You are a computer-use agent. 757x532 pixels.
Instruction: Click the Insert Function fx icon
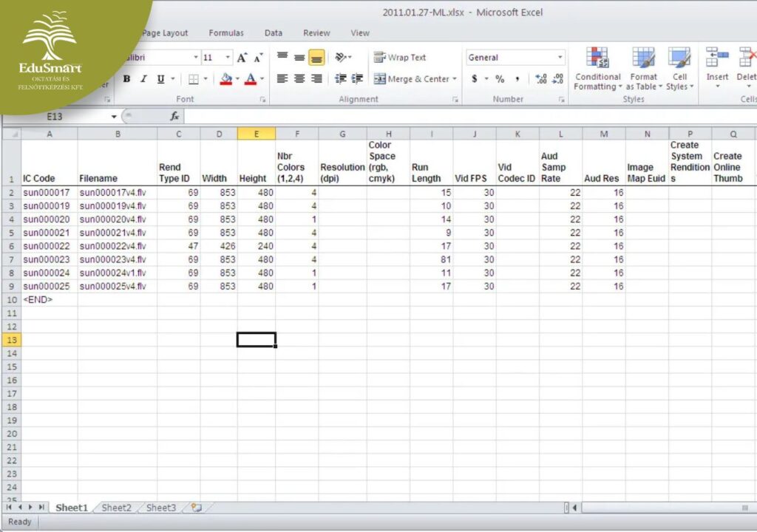point(174,117)
